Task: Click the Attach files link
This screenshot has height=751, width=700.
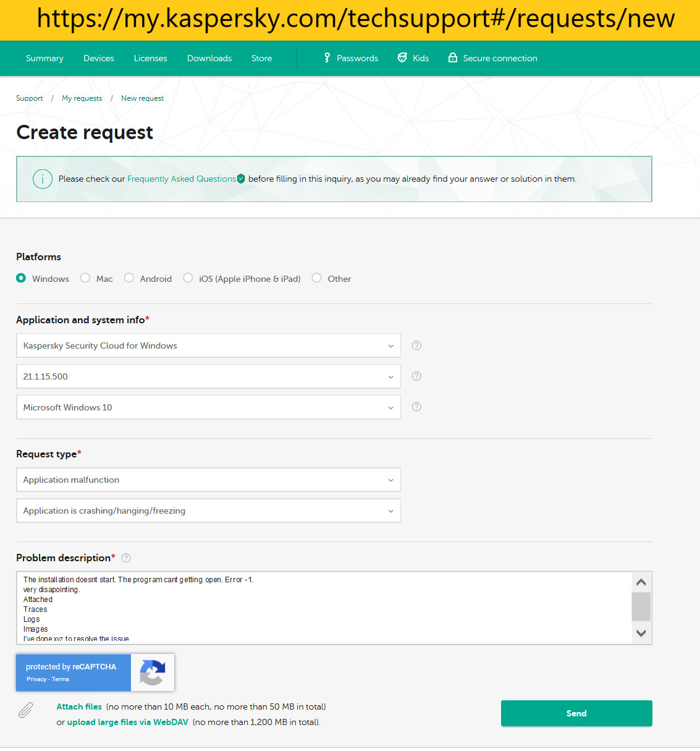Action: coord(79,706)
